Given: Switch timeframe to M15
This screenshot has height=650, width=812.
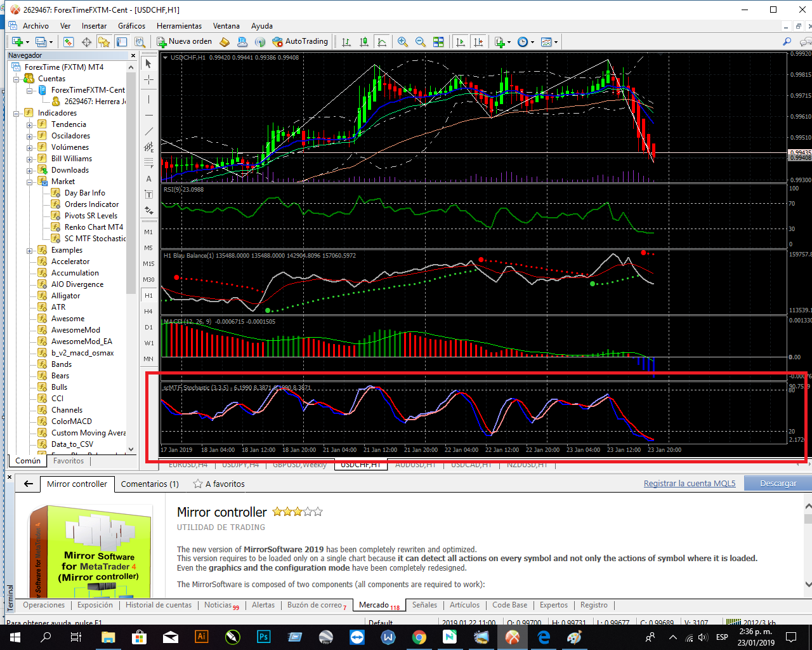Looking at the screenshot, I should pyautogui.click(x=148, y=263).
